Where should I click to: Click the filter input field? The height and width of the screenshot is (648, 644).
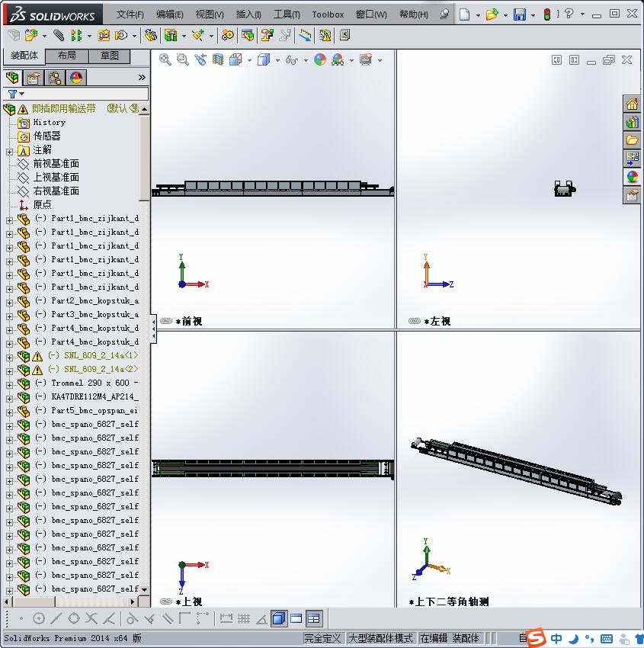coord(86,94)
